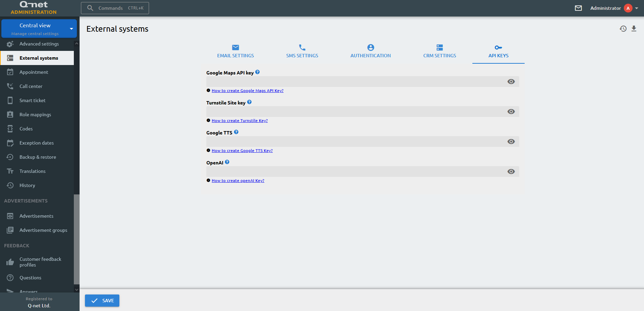The width and height of the screenshot is (644, 311).
Task: Open the CRM Settings tab
Action: 439,51
